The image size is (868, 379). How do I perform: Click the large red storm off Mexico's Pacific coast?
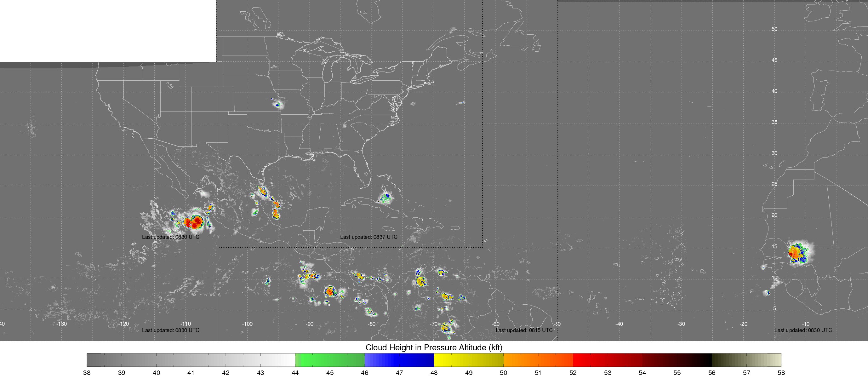click(193, 222)
